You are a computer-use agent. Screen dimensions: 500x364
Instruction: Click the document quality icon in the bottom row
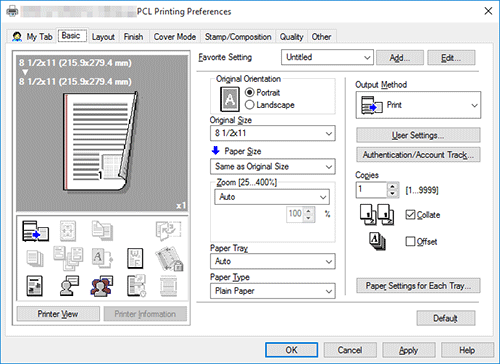(x=34, y=286)
